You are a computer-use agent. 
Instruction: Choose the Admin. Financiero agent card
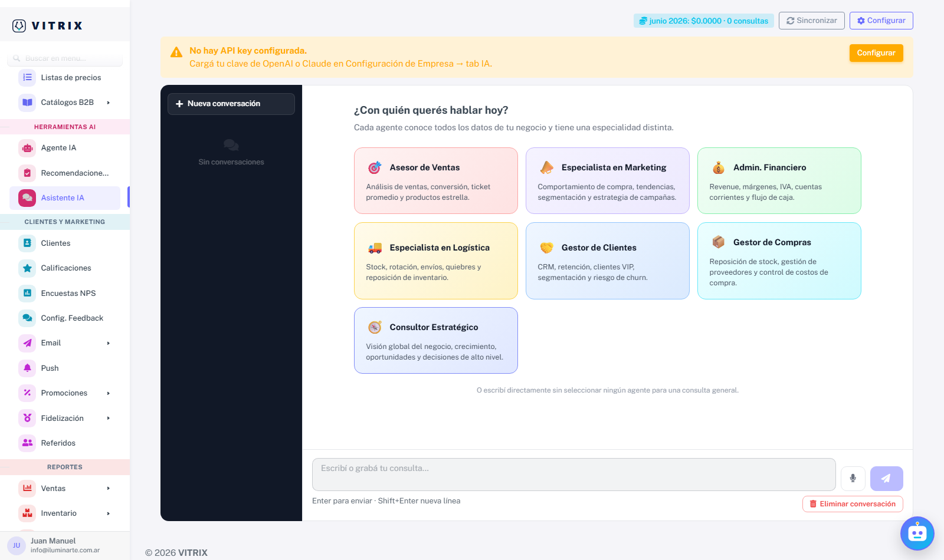coord(779,180)
